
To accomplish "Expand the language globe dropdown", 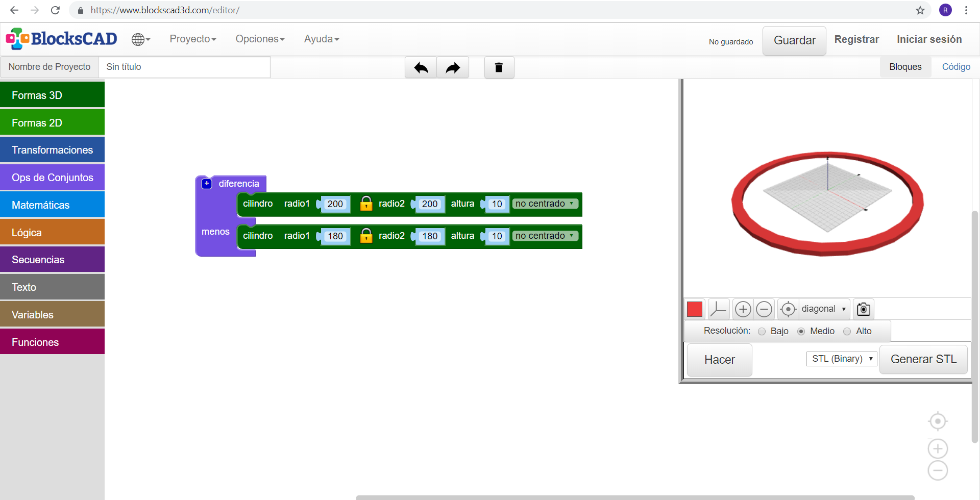I will [x=140, y=39].
